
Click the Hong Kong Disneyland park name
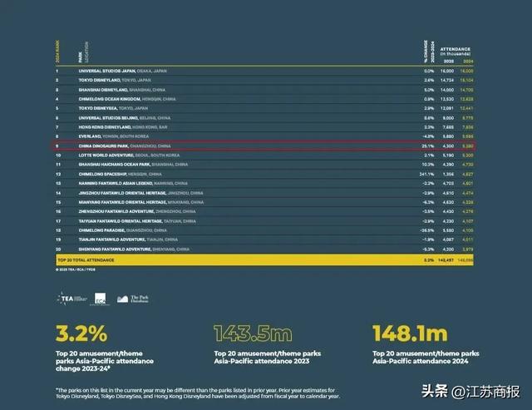coord(105,127)
